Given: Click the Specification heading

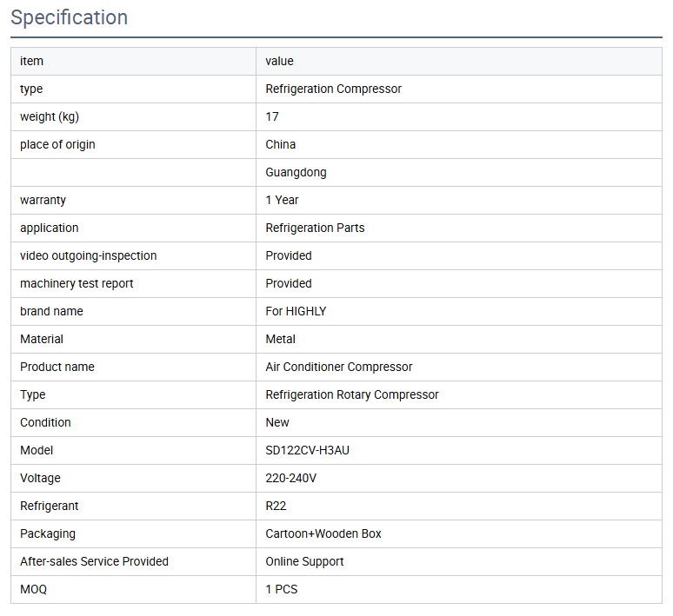Looking at the screenshot, I should click(x=69, y=17).
